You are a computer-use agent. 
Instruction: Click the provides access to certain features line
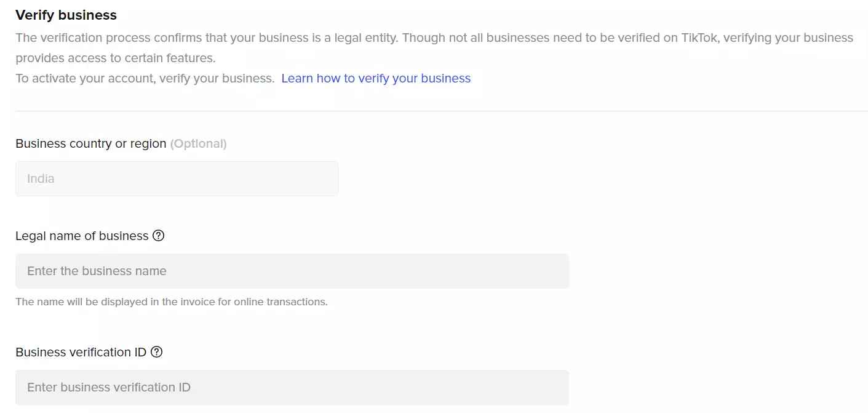pos(116,58)
